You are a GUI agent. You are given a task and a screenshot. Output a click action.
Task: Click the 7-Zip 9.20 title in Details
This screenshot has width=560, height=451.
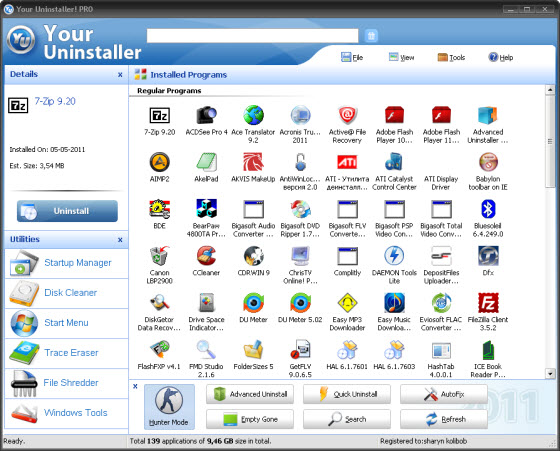click(x=55, y=101)
